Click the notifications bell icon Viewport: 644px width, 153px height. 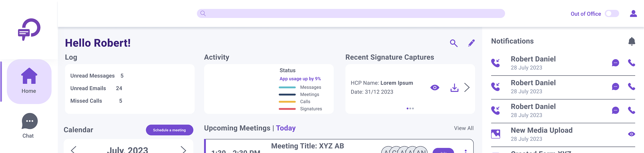coord(632,41)
